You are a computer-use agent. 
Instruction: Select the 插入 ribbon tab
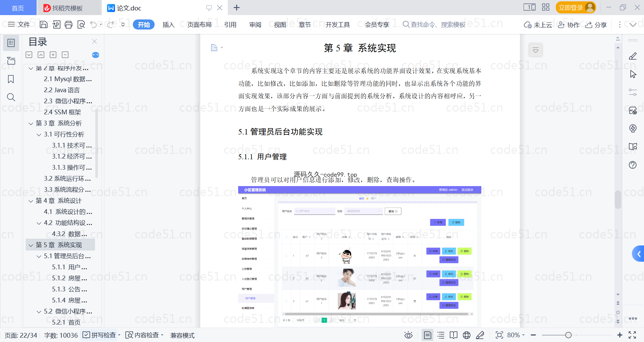tap(168, 24)
